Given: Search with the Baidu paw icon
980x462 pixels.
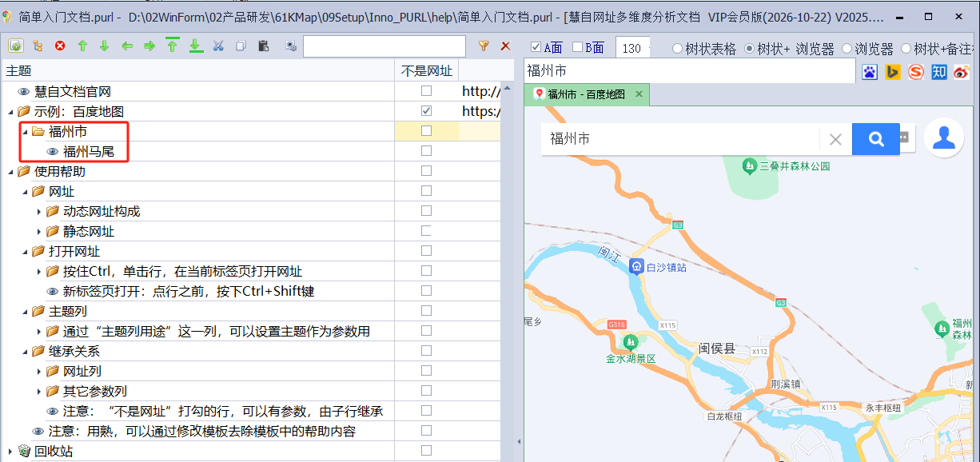Looking at the screenshot, I should [x=870, y=72].
